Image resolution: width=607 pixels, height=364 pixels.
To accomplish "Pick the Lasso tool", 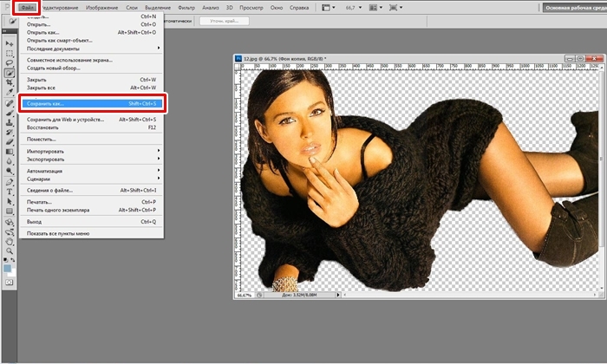I will (10, 63).
